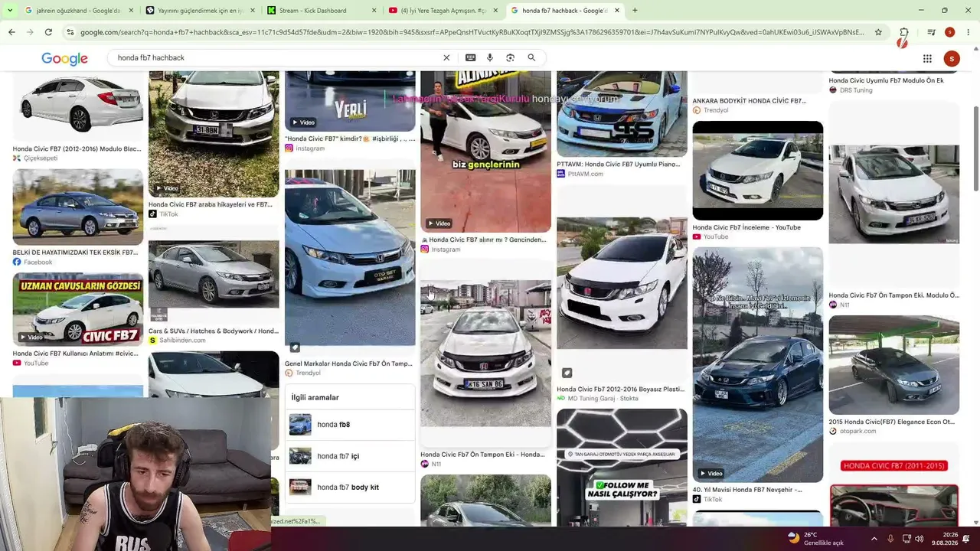980x551 pixels.
Task: Open the Chrome three-dot menu
Action: point(969,32)
